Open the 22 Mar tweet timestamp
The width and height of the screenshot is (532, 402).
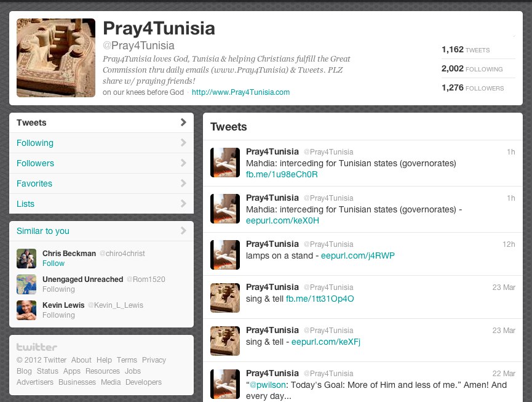click(504, 374)
